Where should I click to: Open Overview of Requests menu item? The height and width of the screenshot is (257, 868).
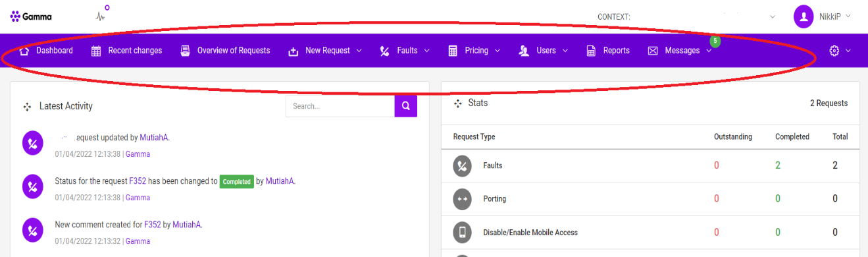point(234,51)
